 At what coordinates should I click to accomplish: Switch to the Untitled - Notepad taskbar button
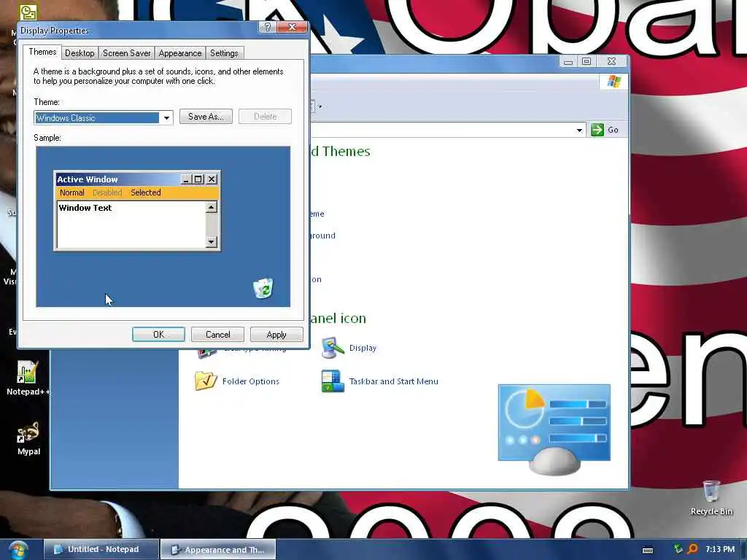(x=101, y=549)
